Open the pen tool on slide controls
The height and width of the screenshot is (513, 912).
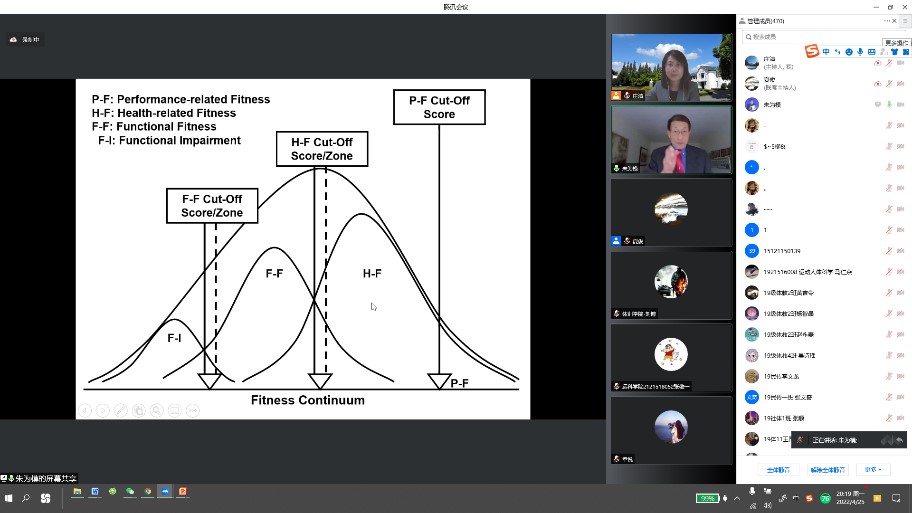[121, 410]
